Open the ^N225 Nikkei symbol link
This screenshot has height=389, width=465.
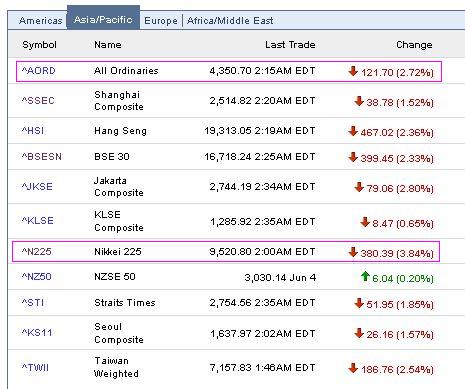[x=37, y=251]
